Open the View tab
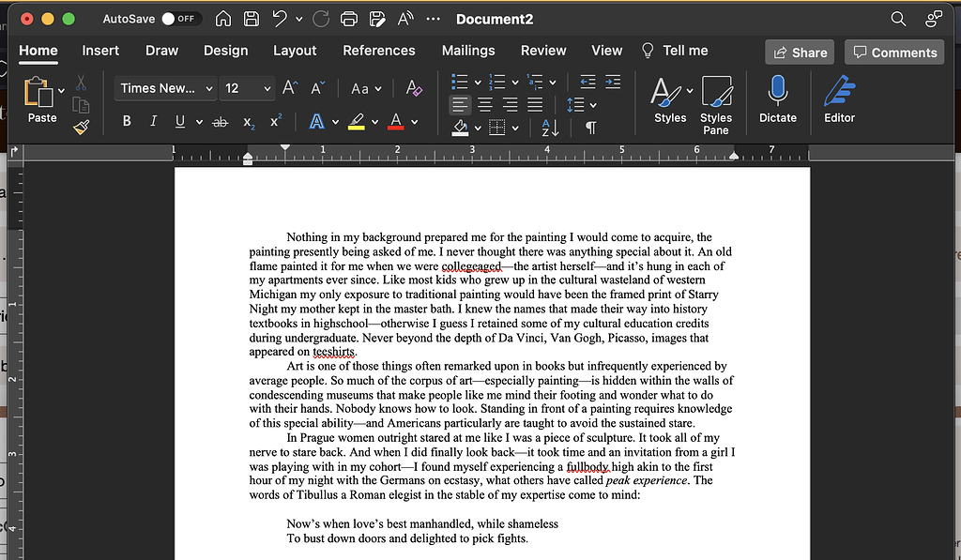The width and height of the screenshot is (961, 560). pyautogui.click(x=607, y=51)
